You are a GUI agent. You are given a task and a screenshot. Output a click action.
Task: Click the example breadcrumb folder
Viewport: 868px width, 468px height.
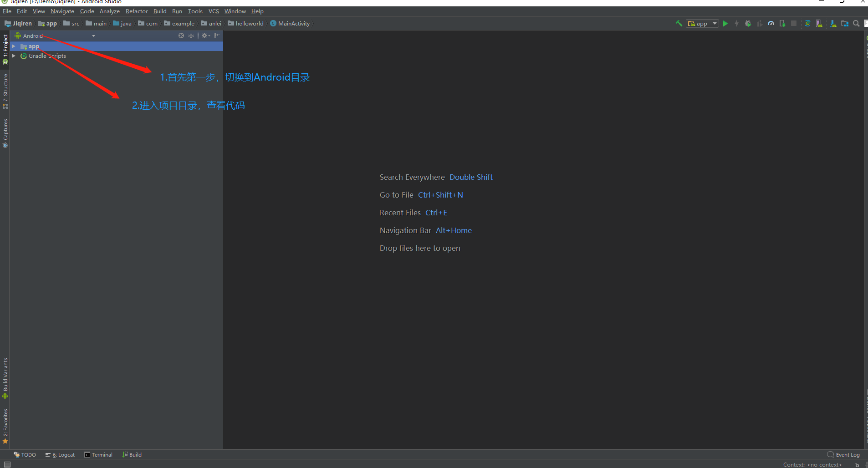(x=179, y=23)
